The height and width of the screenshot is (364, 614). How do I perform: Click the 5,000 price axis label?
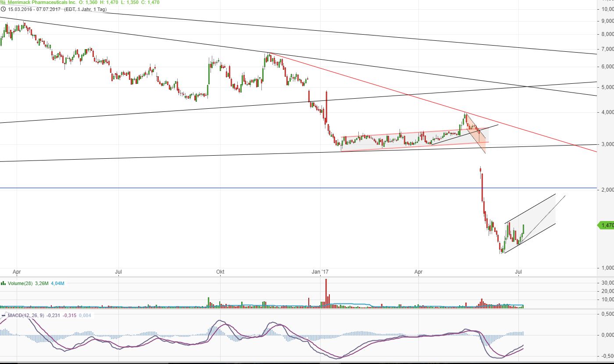click(x=607, y=87)
